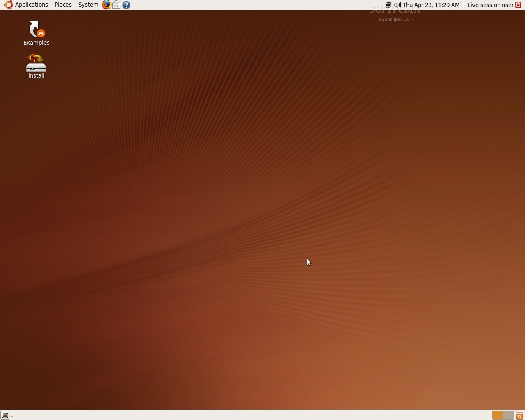Image resolution: width=525 pixels, height=420 pixels.
Task: Click the notification area drag handle
Action: point(381,5)
